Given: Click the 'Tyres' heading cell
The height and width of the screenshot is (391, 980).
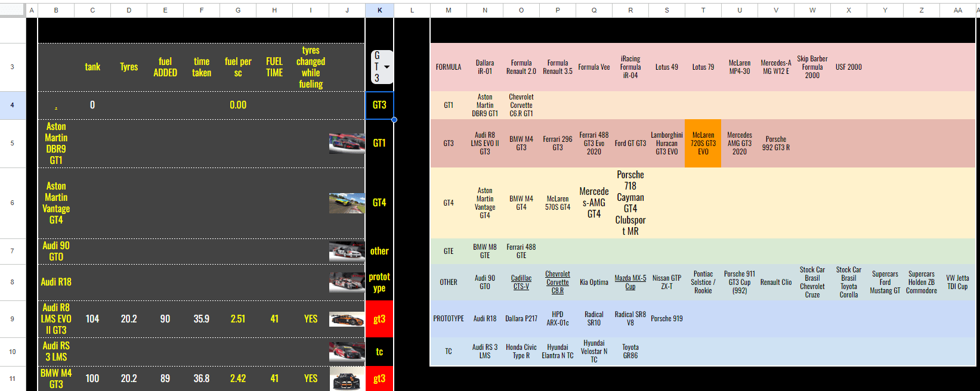Looking at the screenshot, I should (129, 67).
